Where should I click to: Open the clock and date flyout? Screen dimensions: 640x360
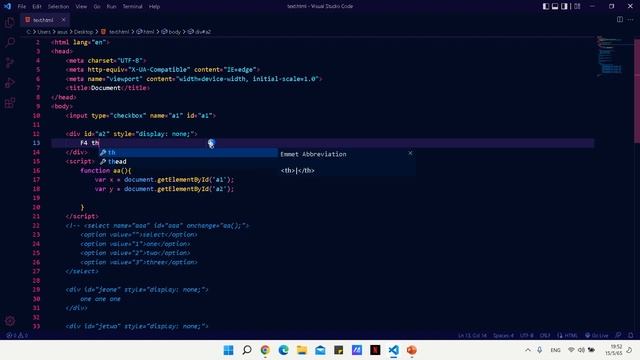tap(614, 350)
